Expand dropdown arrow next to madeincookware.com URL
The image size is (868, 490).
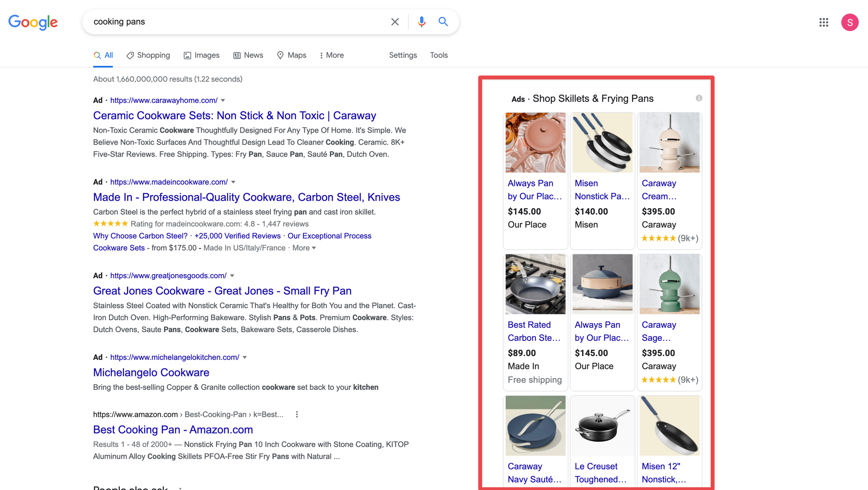pos(233,182)
